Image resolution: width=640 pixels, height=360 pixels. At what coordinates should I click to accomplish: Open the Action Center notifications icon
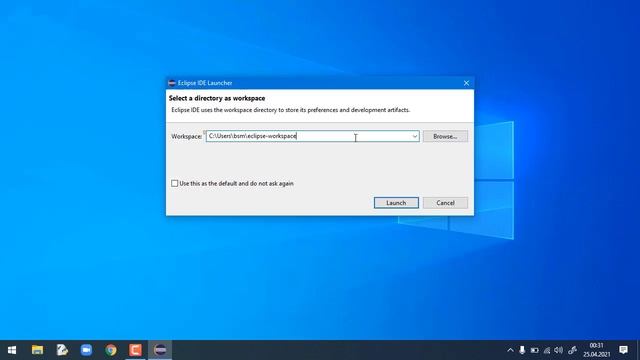pos(623,350)
